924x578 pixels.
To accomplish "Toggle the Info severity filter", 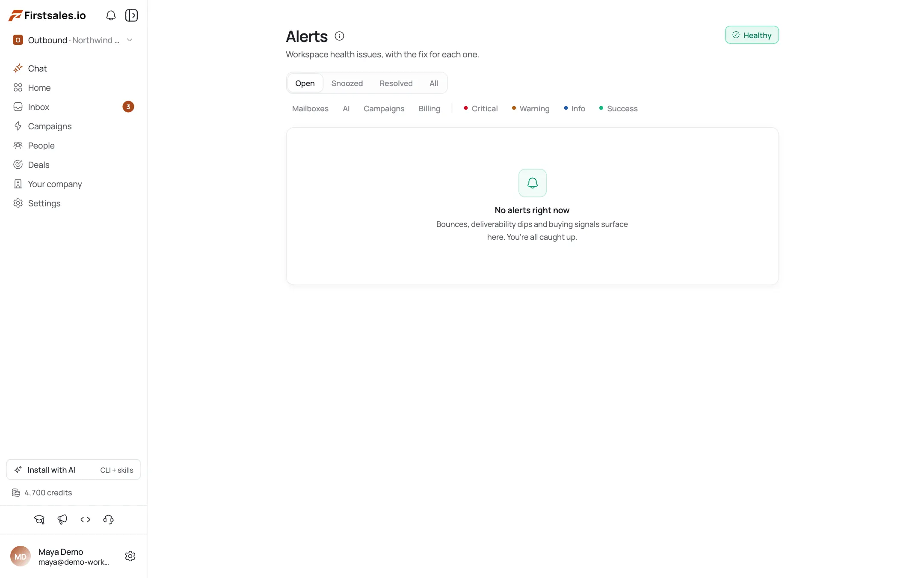I will click(574, 109).
